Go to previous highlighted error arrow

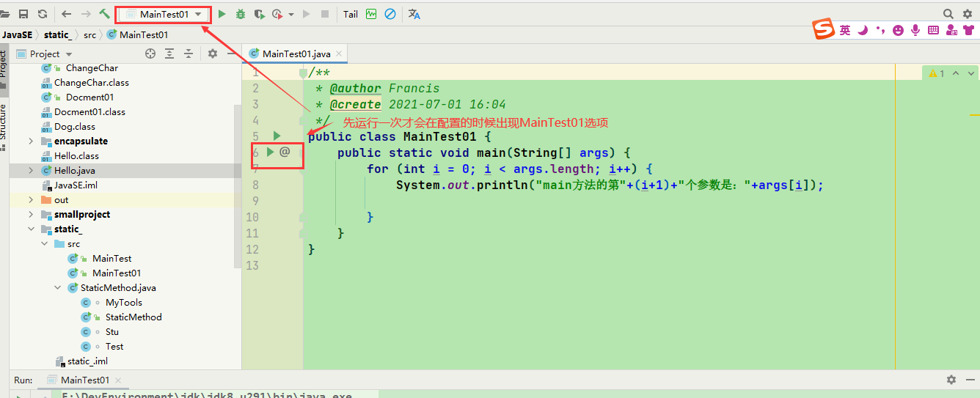[x=957, y=73]
